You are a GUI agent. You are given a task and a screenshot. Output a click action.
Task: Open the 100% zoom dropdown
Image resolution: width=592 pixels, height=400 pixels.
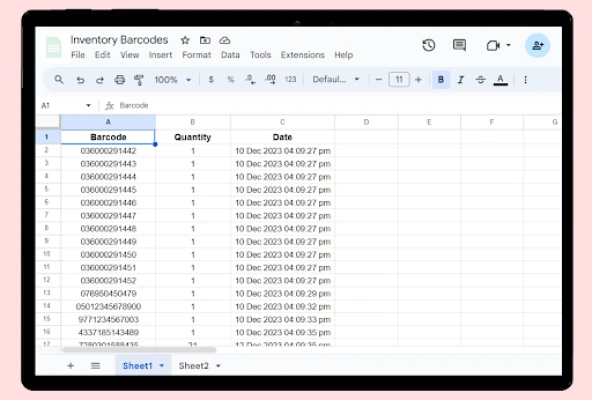pos(173,80)
